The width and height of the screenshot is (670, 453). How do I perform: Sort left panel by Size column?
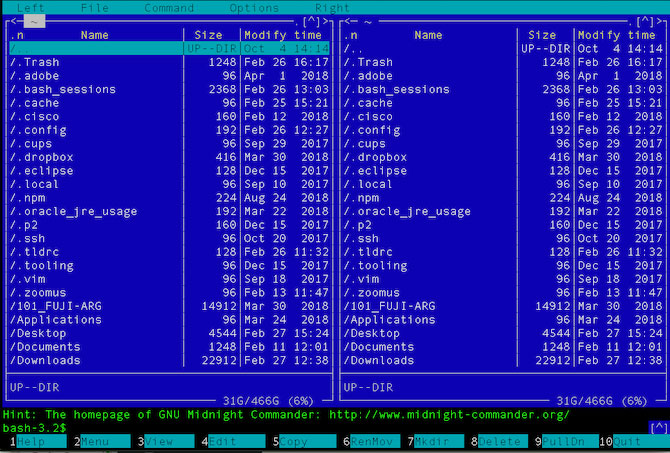208,35
